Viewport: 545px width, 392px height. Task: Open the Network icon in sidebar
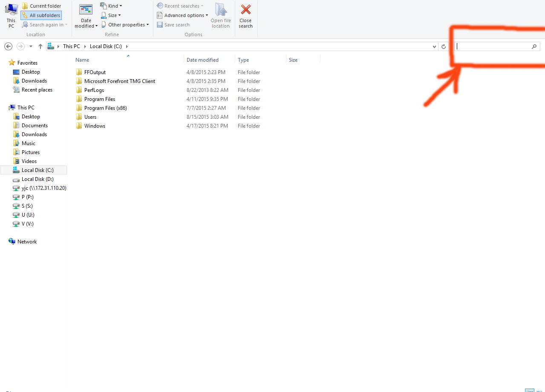coord(12,242)
